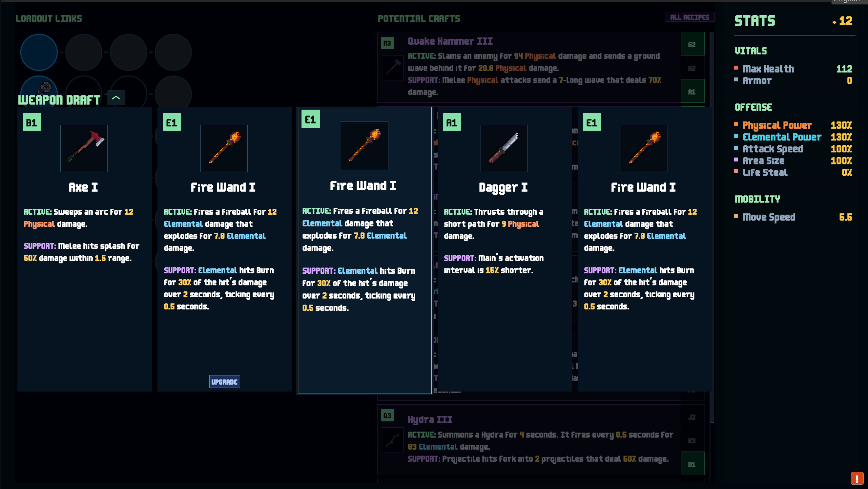Image resolution: width=868 pixels, height=489 pixels.
Task: Click the A1 badge on Dagger I card
Action: pyautogui.click(x=452, y=122)
